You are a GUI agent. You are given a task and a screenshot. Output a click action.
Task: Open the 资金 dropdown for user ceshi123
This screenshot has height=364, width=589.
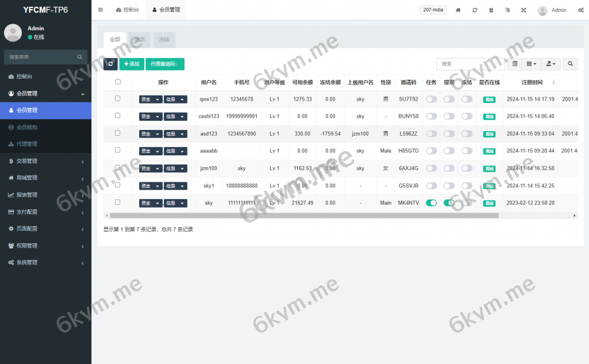(x=151, y=117)
